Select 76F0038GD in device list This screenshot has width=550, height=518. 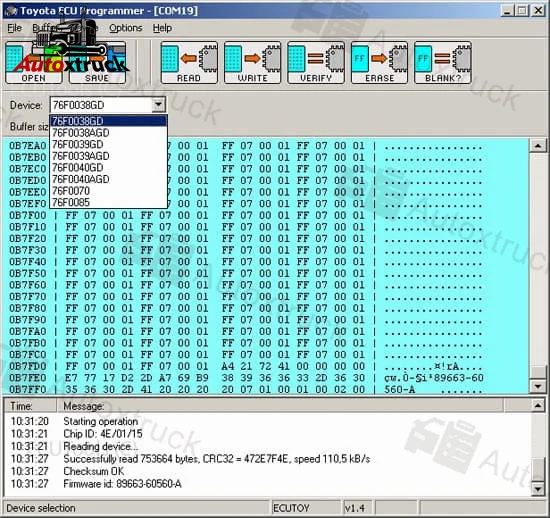click(x=108, y=121)
